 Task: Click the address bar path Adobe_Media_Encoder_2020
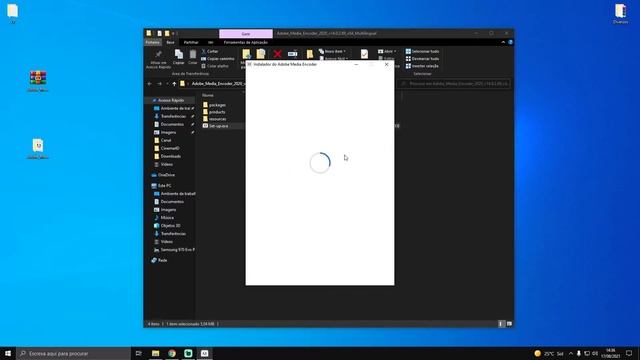218,84
